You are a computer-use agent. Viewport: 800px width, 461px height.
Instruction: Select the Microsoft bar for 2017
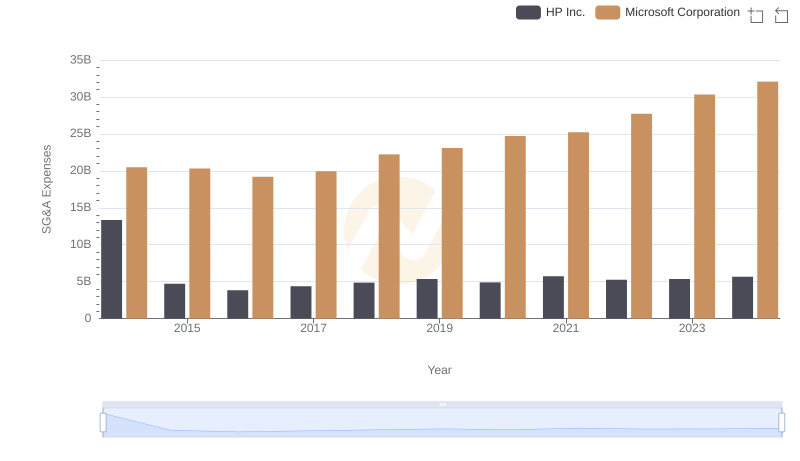326,245
